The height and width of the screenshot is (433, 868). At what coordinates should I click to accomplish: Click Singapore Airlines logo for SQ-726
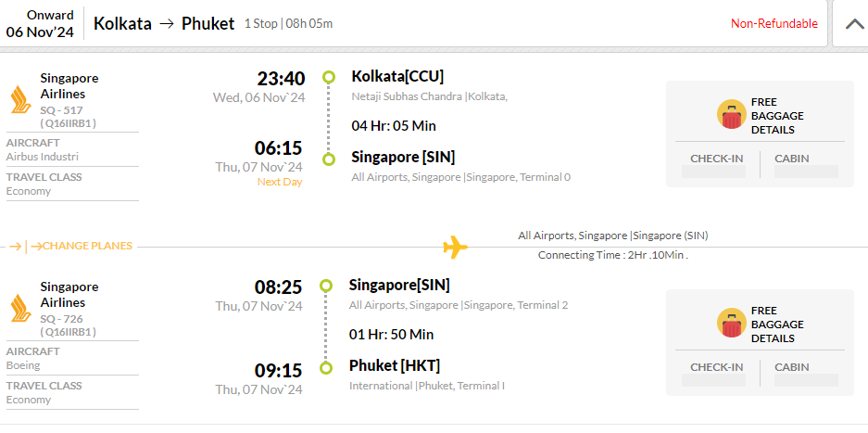point(21,308)
